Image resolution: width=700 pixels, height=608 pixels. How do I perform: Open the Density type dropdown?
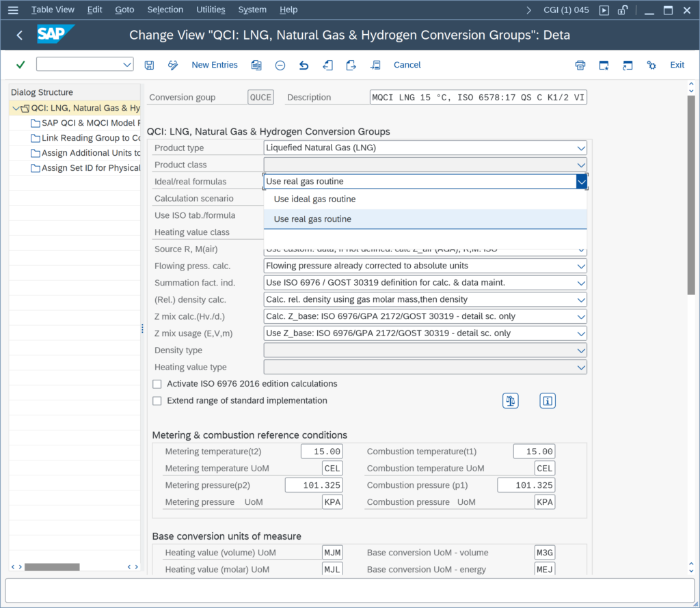click(581, 350)
